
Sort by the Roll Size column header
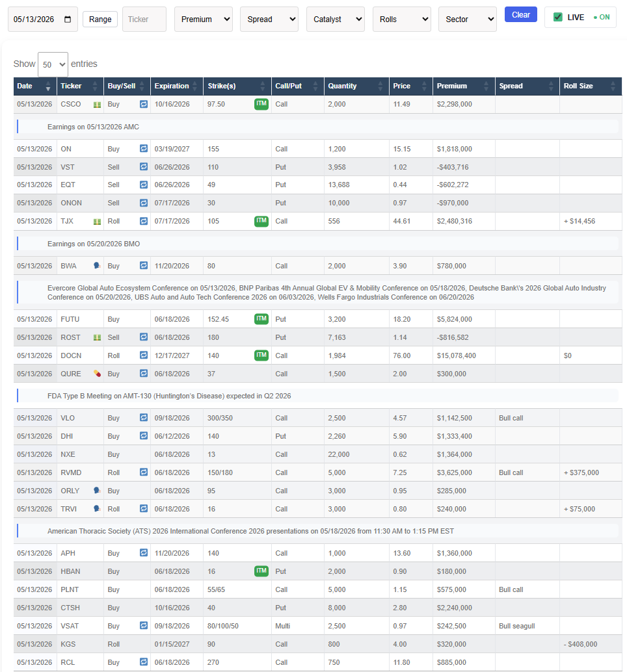tap(591, 86)
